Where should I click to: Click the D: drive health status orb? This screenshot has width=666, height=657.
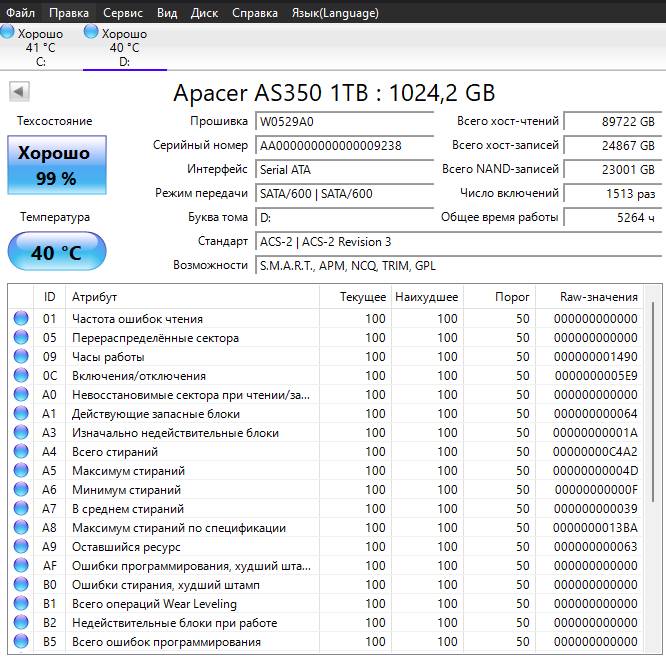[91, 32]
